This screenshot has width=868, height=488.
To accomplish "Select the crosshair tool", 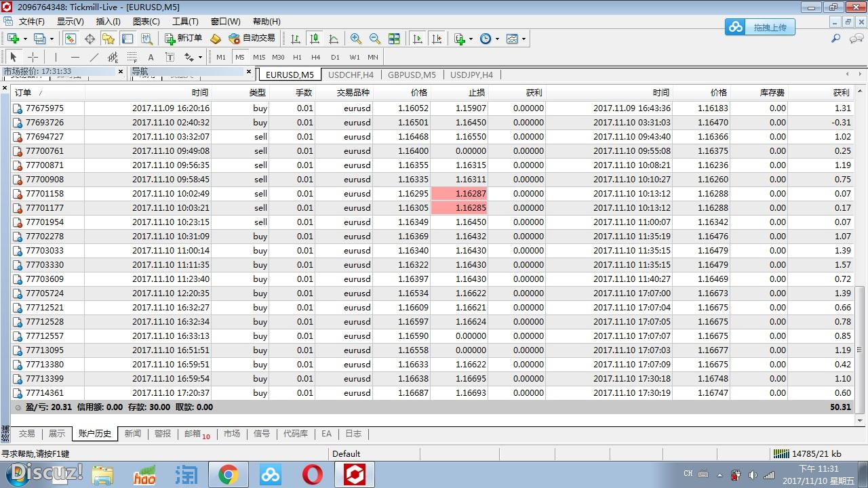I will point(33,57).
